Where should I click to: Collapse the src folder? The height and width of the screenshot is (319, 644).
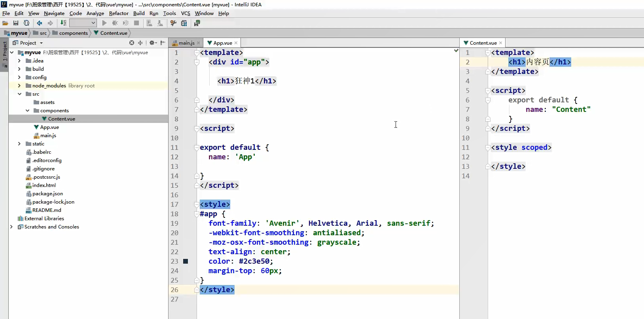pyautogui.click(x=19, y=94)
